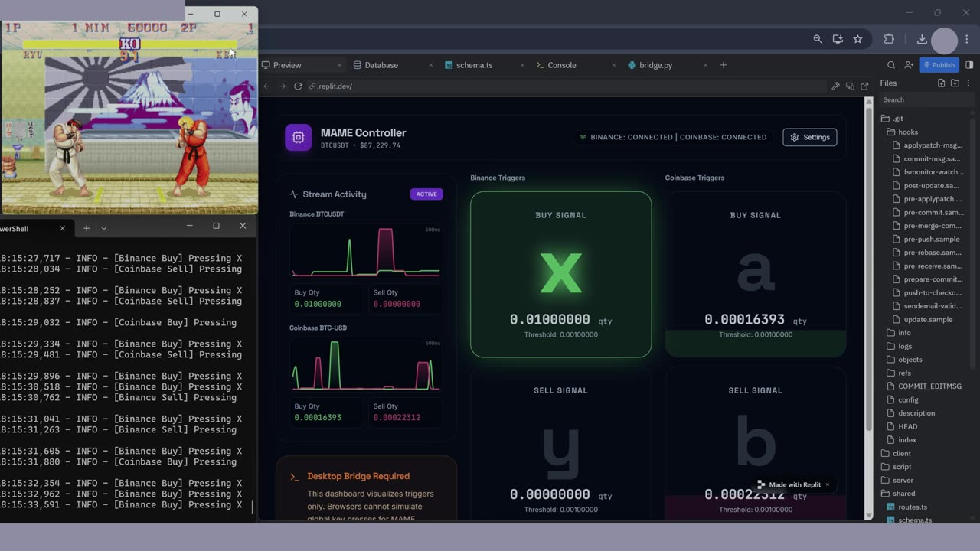The image size is (980, 551).
Task: Click the browser zoom magnifier icon
Action: [x=818, y=39]
